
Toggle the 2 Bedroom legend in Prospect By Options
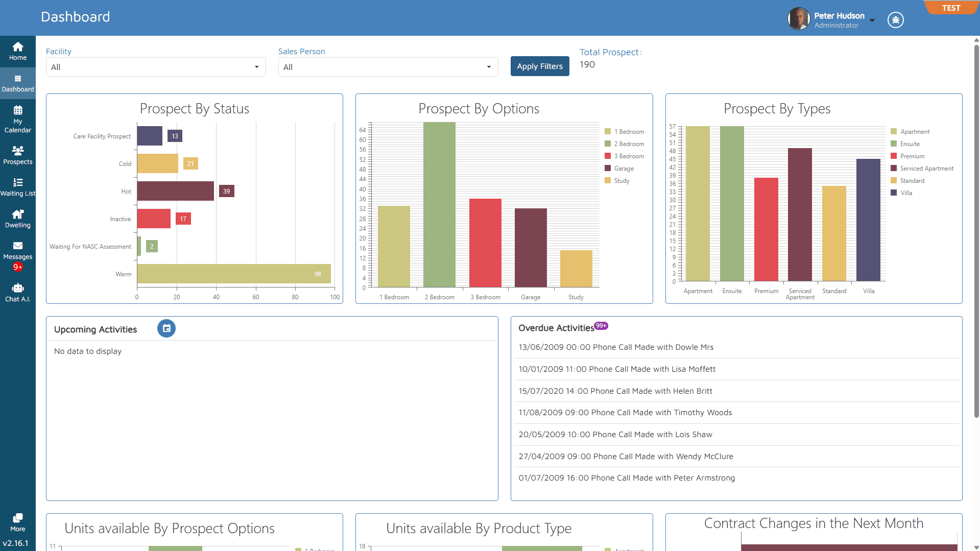pos(624,144)
